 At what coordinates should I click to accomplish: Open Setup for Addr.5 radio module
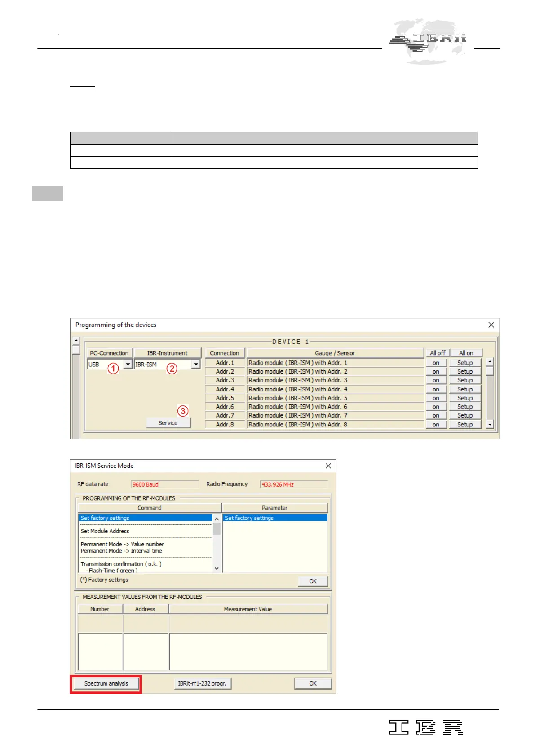[465, 398]
